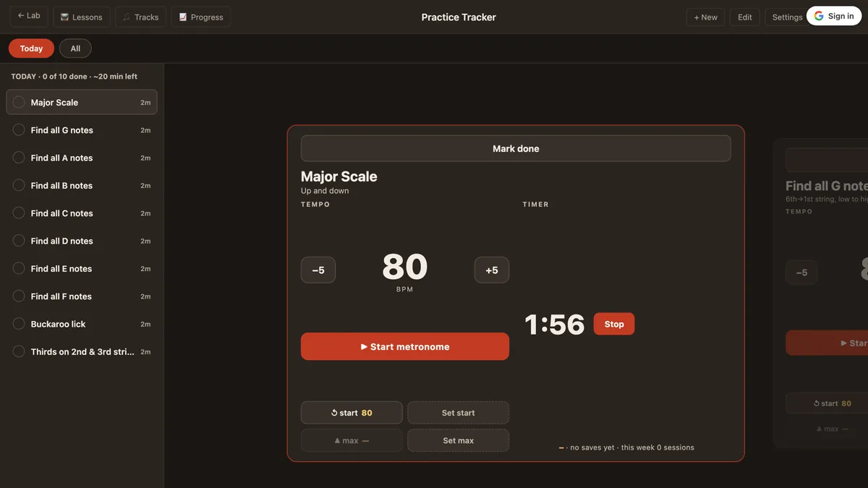Select the Find all E notes text

(61, 269)
